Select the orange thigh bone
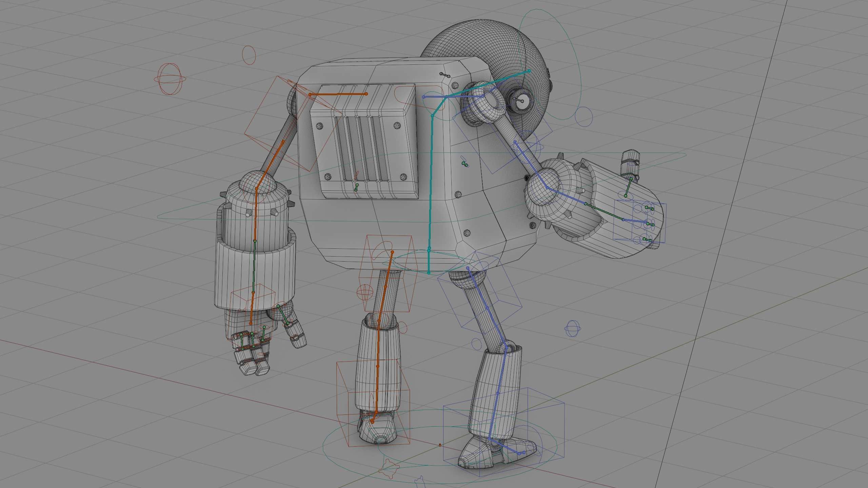Image resolution: width=868 pixels, height=488 pixels. [x=386, y=286]
